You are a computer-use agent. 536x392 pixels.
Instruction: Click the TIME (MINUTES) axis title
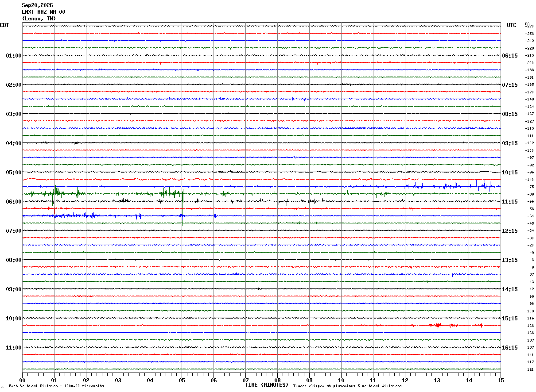(267, 385)
